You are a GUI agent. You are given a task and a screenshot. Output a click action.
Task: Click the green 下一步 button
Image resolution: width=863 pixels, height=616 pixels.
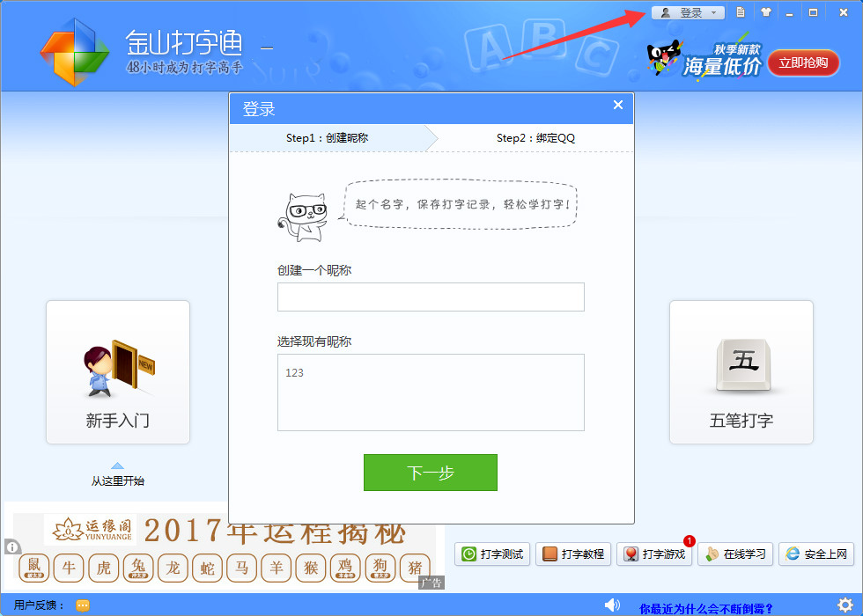pos(431,473)
